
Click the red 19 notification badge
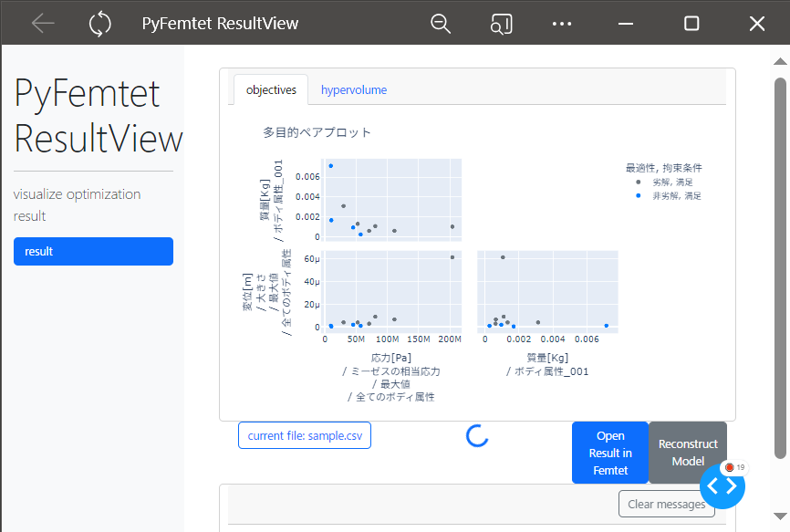point(734,467)
